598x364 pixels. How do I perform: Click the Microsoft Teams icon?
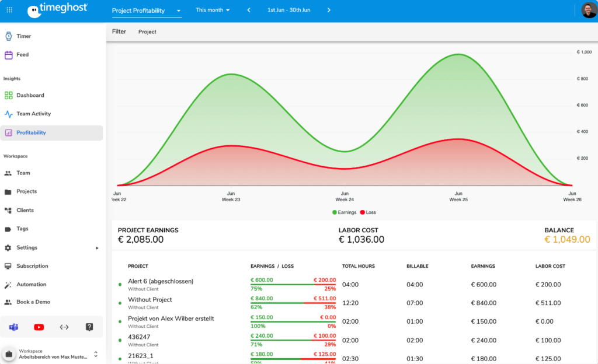click(x=13, y=327)
